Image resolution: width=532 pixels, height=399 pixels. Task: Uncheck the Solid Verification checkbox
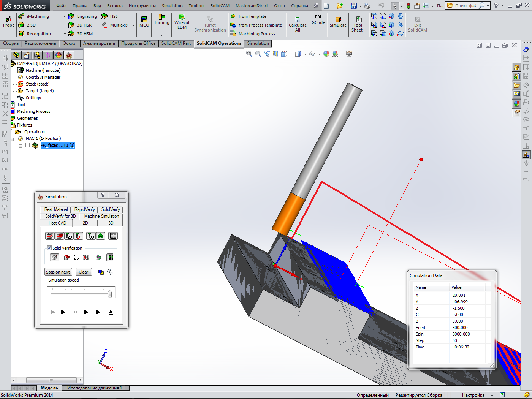(x=49, y=248)
